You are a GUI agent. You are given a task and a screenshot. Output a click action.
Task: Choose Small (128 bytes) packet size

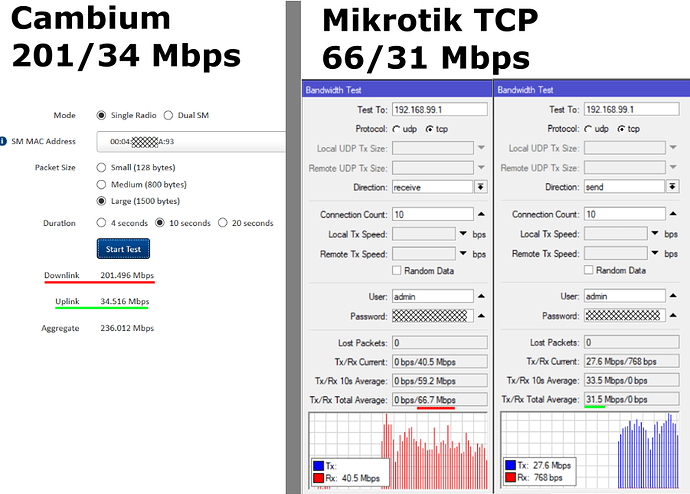tap(102, 167)
